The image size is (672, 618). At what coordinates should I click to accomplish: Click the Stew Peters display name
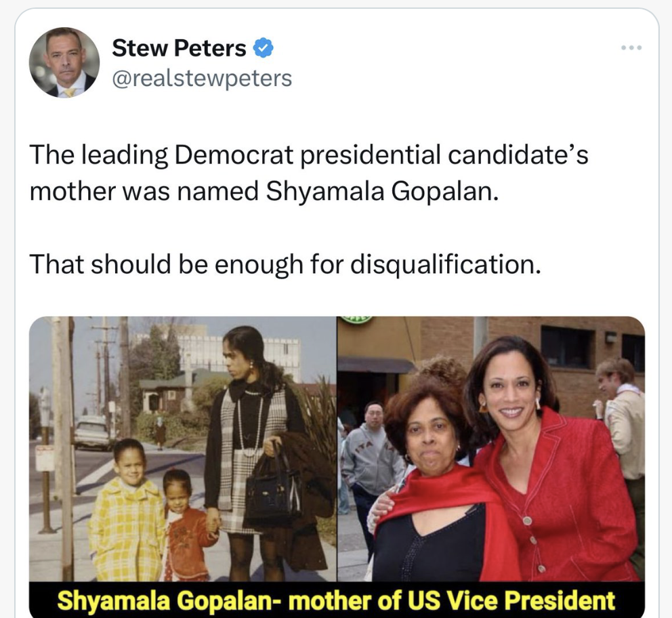[179, 48]
